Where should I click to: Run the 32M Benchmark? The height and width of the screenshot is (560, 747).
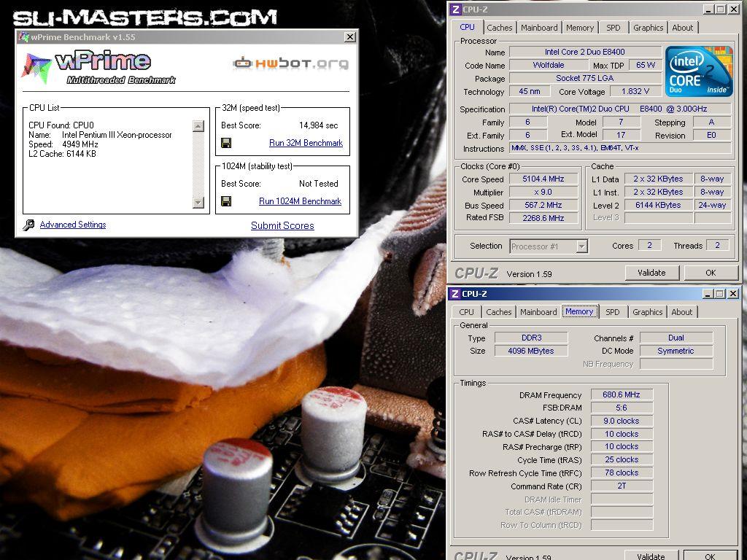(306, 143)
